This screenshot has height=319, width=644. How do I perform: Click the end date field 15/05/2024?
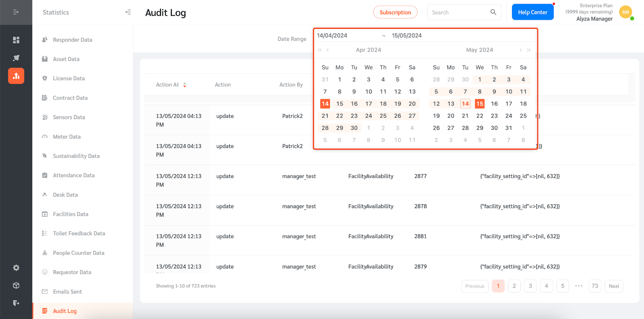pyautogui.click(x=407, y=35)
